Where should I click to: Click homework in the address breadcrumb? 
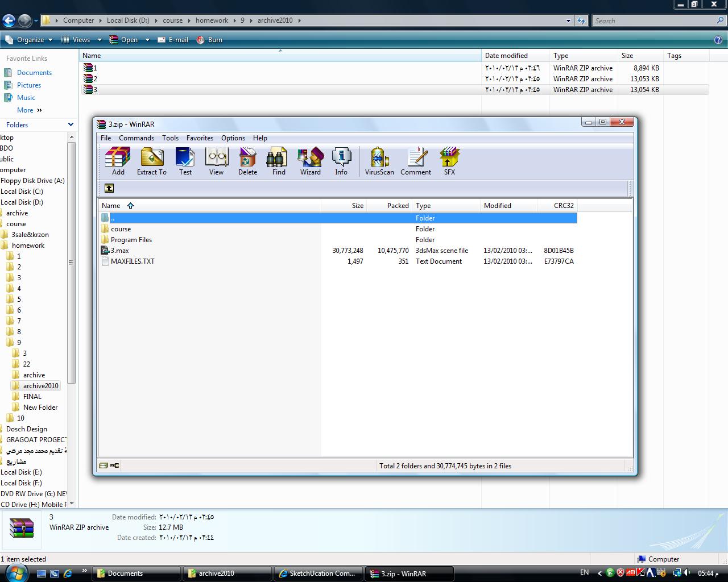212,20
